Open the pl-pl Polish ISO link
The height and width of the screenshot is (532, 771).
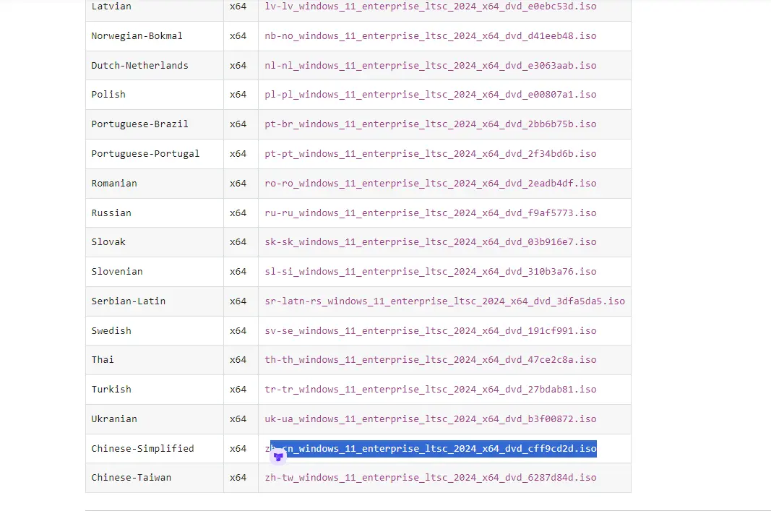click(x=430, y=95)
